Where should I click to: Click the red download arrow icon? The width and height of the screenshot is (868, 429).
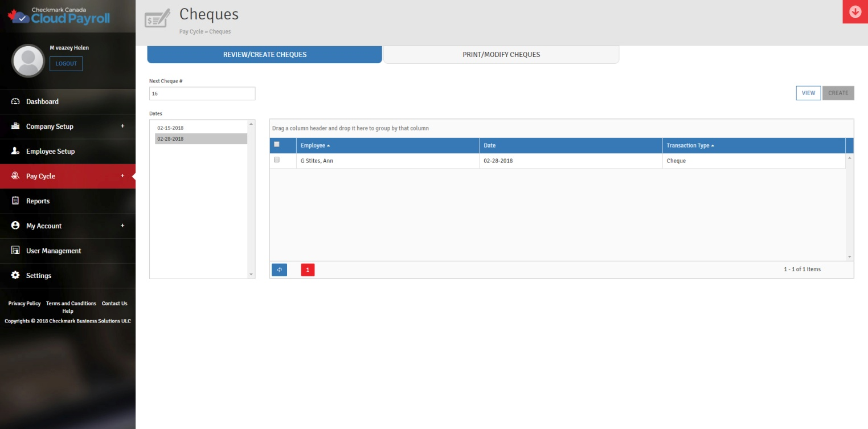click(x=855, y=12)
